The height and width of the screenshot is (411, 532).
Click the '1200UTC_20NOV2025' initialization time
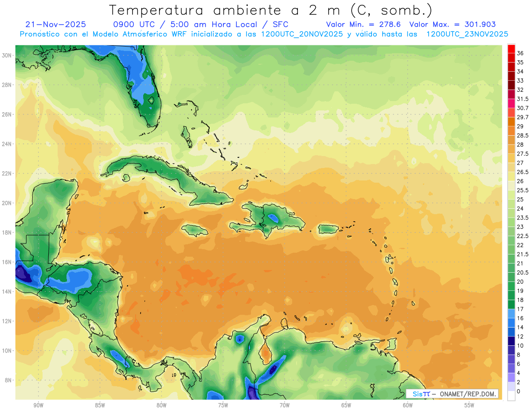302,34
